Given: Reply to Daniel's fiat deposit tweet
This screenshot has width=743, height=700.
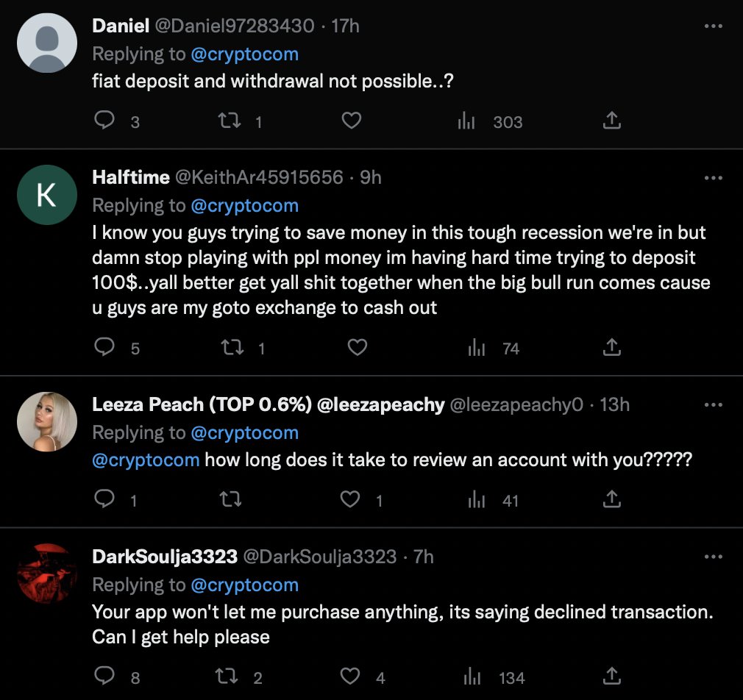Looking at the screenshot, I should tap(105, 121).
